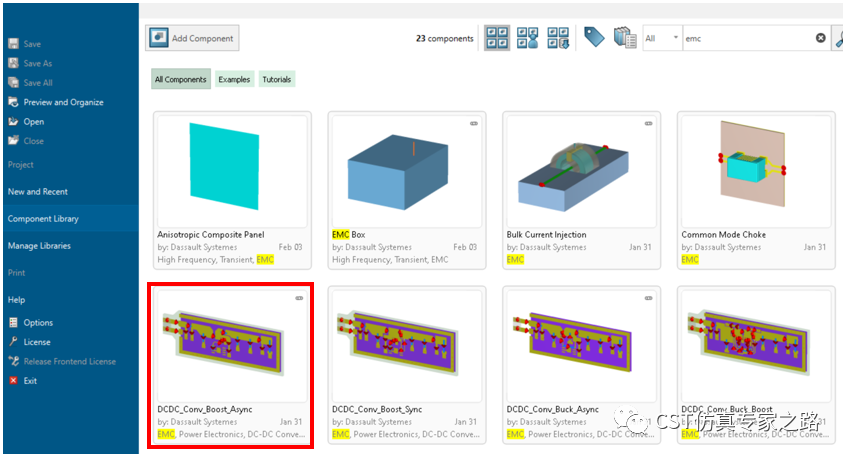The height and width of the screenshot is (459, 847).
Task: Expand the All search filter dropdown
Action: pyautogui.click(x=662, y=38)
